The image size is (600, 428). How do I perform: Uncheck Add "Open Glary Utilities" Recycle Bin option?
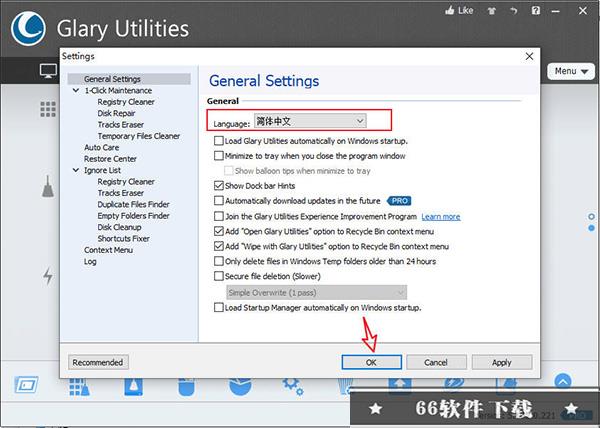coord(218,231)
